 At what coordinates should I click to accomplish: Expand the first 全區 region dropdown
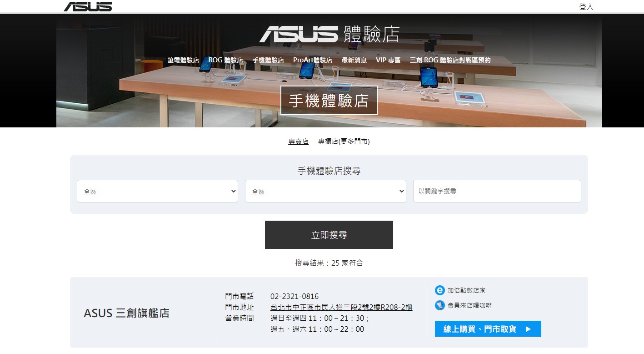point(157,191)
